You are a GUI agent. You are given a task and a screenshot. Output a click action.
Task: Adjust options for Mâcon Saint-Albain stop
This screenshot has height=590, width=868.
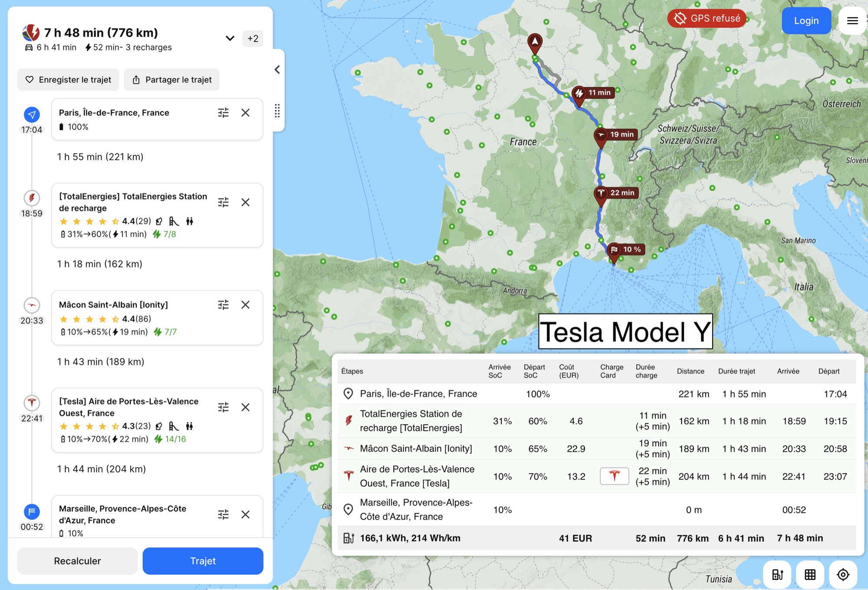pos(223,305)
